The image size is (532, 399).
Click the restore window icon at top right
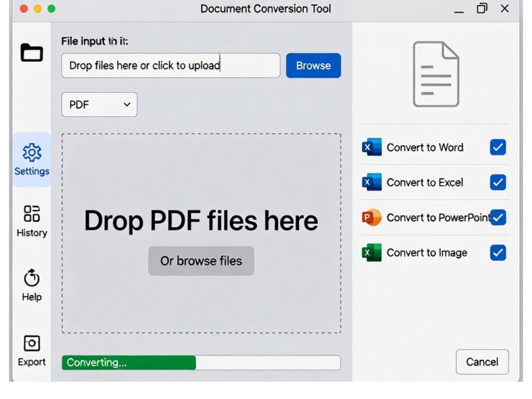tap(482, 8)
